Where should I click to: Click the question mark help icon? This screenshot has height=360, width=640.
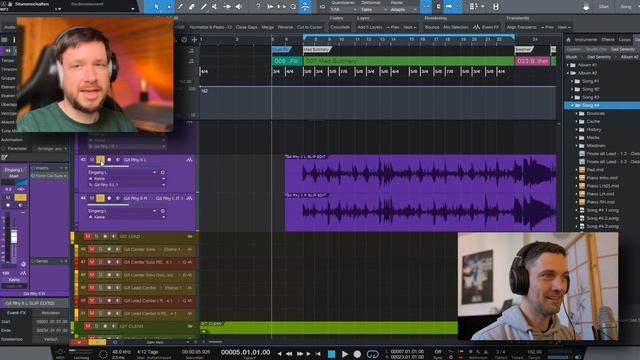point(258,7)
